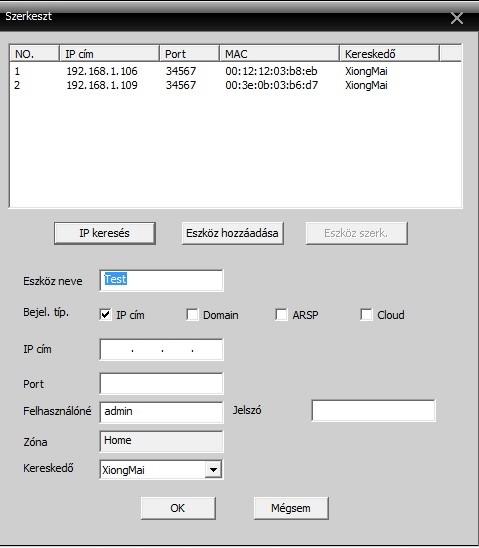Viewport: 479px width, 548px height.
Task: Click the Felhasználóné admin field
Action: click(x=161, y=412)
